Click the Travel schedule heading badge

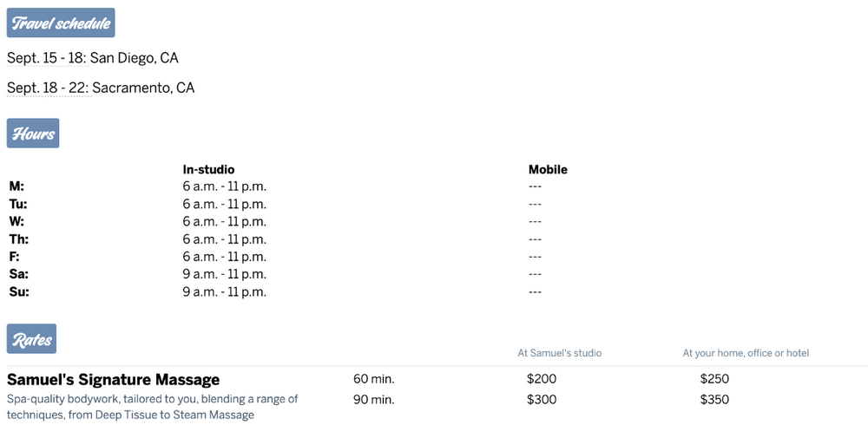61,23
